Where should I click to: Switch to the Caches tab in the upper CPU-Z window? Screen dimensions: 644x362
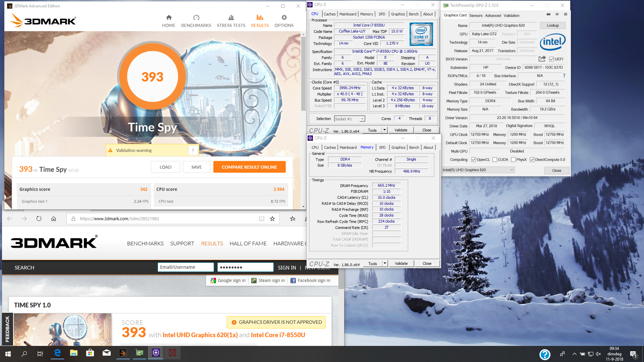click(329, 14)
